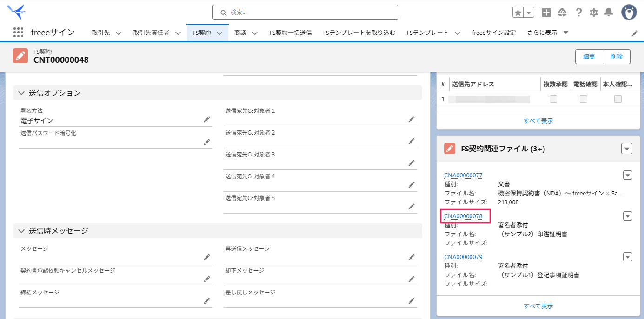Screen dimensions: 644x319
Task: Open the Trailhead guidance icon
Action: pyautogui.click(x=562, y=13)
